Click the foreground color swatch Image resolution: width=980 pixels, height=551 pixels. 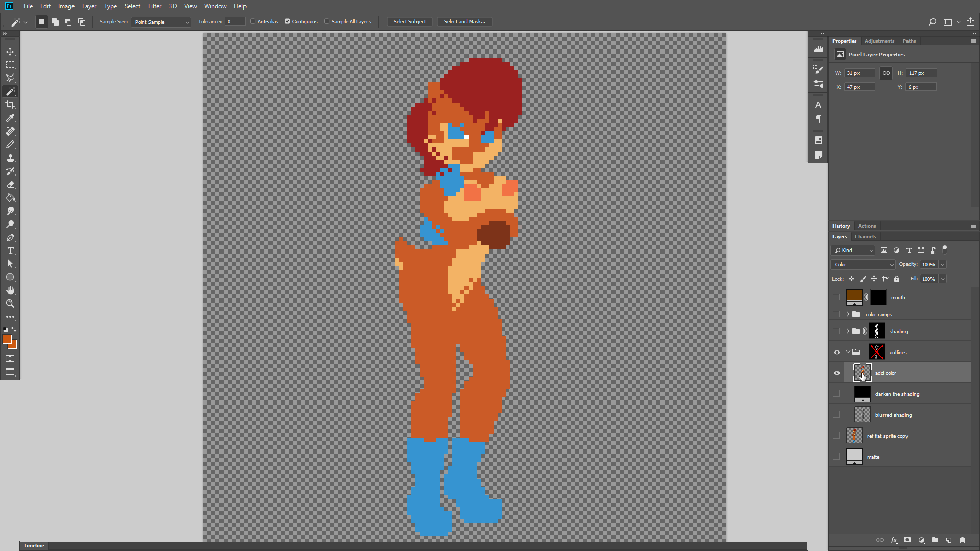coord(7,339)
